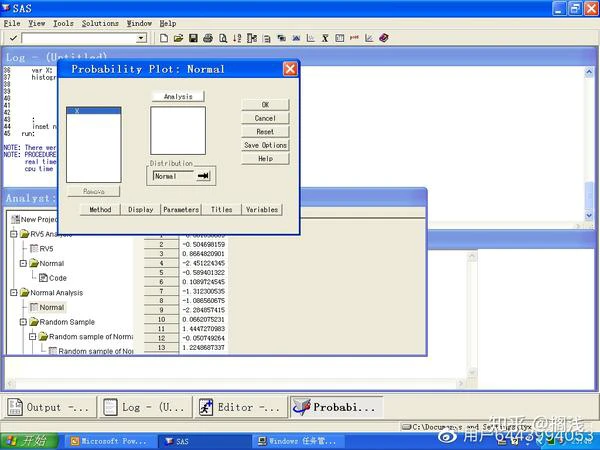The height and width of the screenshot is (450, 600).
Task: Collapse the Normal folder under RV5
Action: pos(23,263)
